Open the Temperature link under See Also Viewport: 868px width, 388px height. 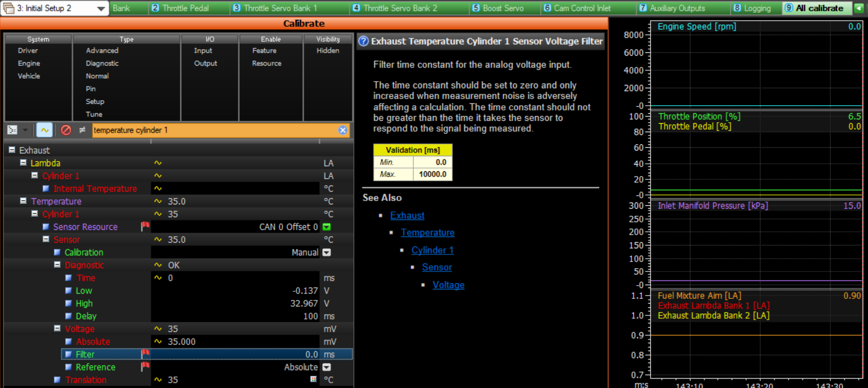point(428,233)
